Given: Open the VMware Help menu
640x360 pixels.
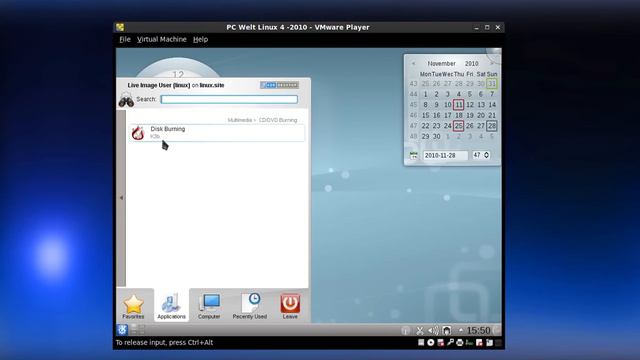Looking at the screenshot, I should pyautogui.click(x=200, y=39).
